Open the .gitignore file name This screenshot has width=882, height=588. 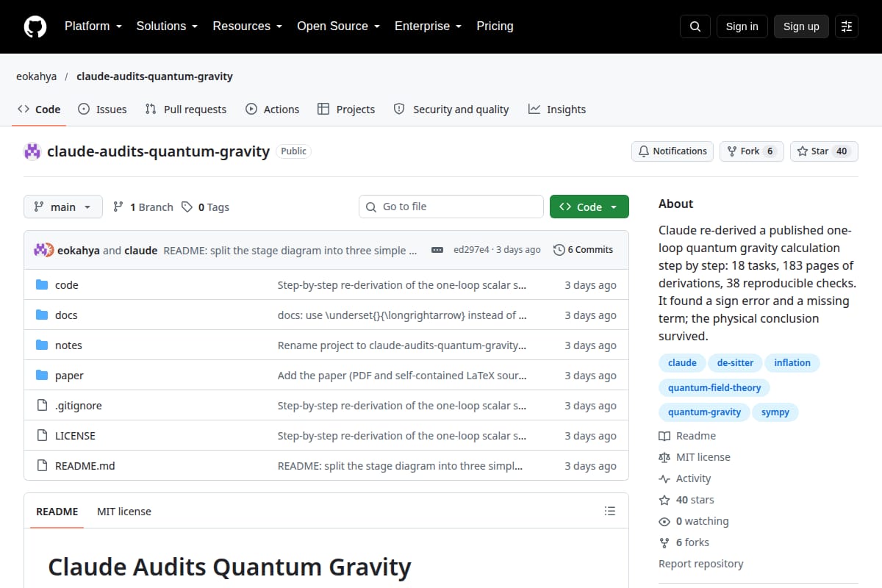[79, 406]
